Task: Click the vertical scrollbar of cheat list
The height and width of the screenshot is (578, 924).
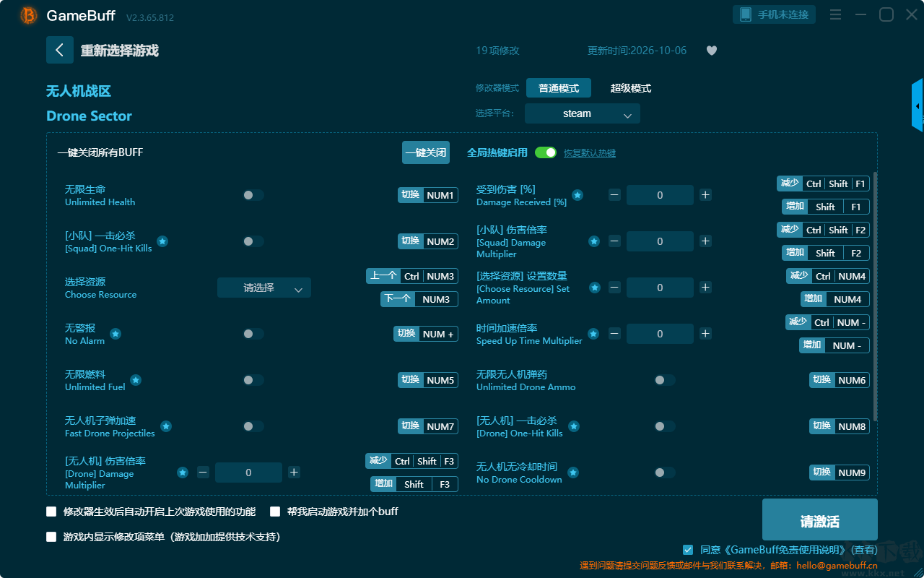Action: tap(876, 296)
